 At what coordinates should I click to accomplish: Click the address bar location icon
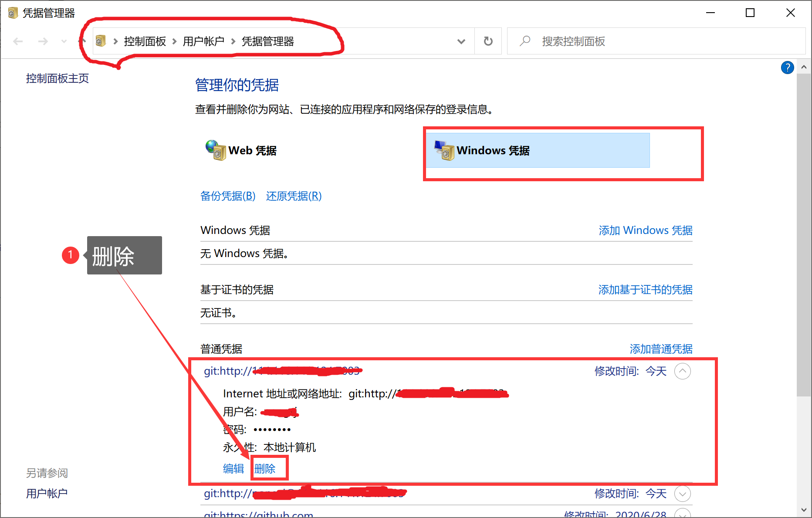(x=101, y=41)
